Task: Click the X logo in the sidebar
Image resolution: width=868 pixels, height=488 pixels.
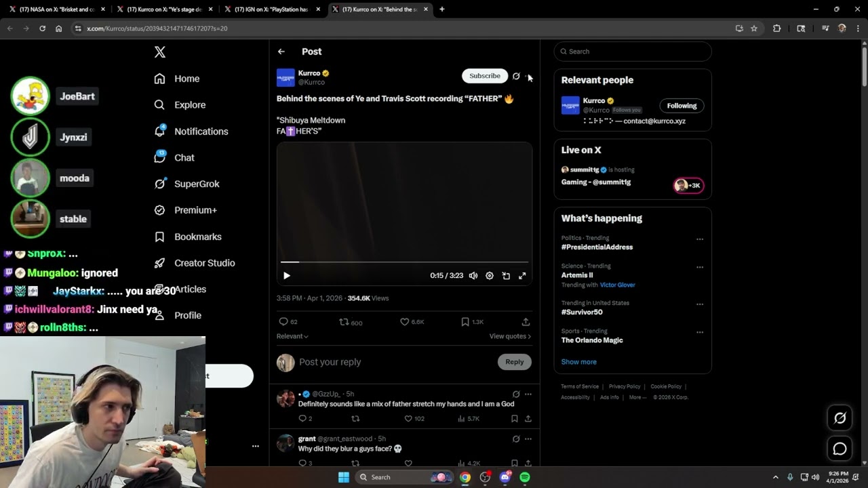Action: (159, 52)
